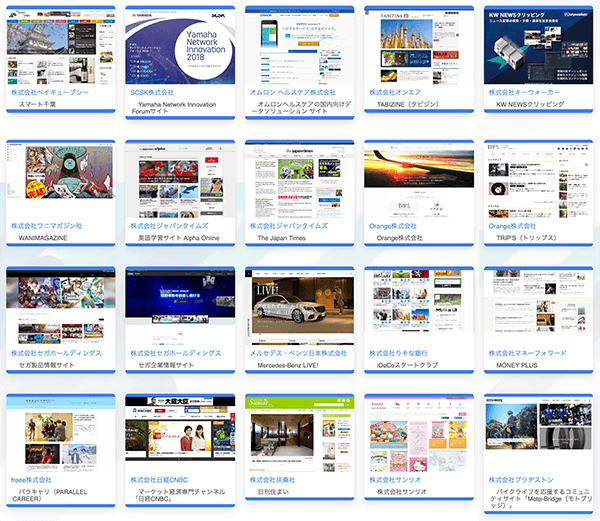Click the 株式会社キーウォーカー company link
This screenshot has height=521, width=600.
point(524,92)
